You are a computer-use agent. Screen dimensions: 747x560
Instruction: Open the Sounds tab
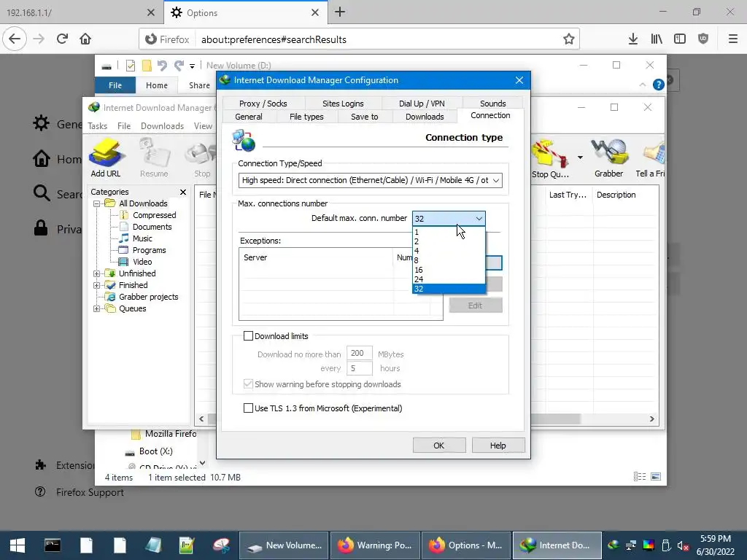click(492, 104)
